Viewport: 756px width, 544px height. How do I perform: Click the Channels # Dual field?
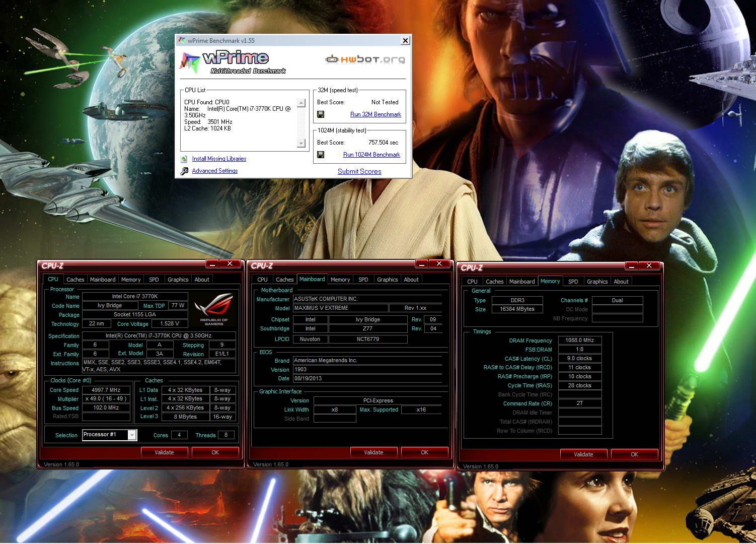point(618,301)
